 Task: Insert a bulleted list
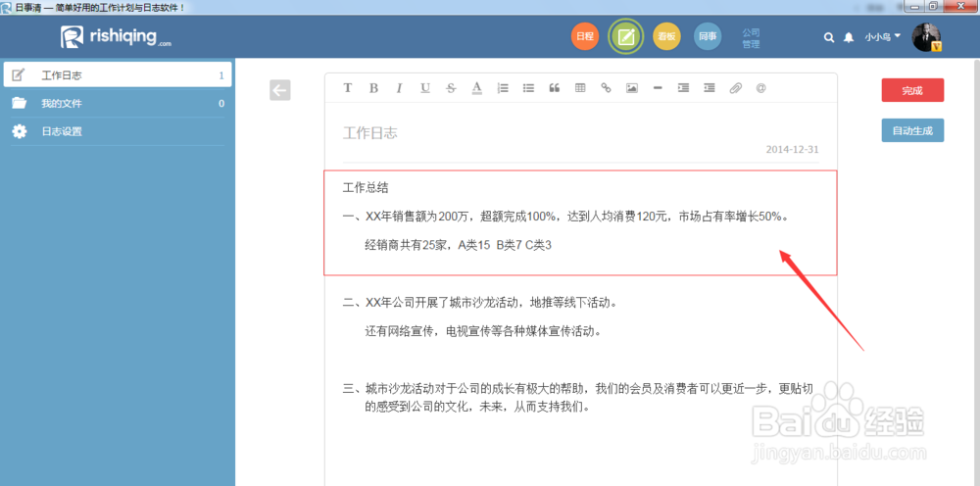[x=529, y=88]
